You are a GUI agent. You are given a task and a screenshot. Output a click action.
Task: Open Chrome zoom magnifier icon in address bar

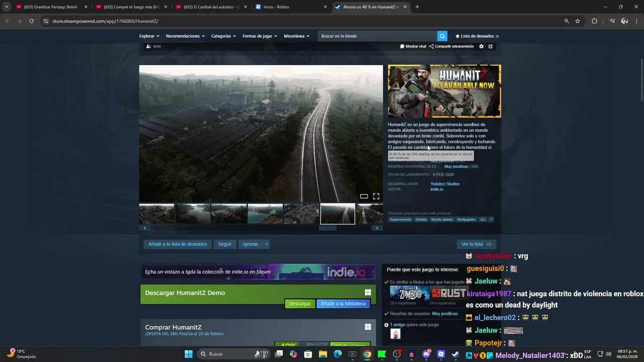click(567, 21)
